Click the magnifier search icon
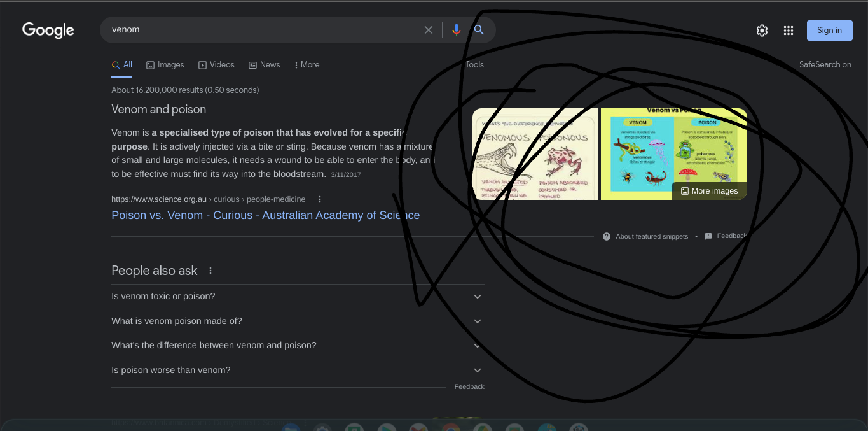The image size is (868, 431). coord(479,30)
